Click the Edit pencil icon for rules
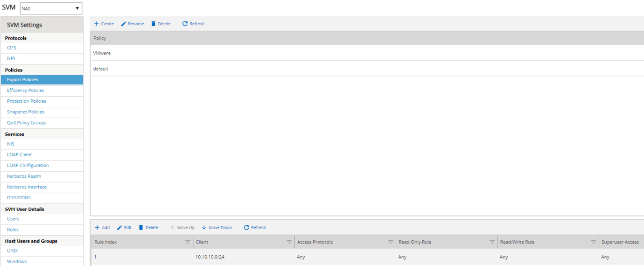The height and width of the screenshot is (266, 644). pos(119,228)
